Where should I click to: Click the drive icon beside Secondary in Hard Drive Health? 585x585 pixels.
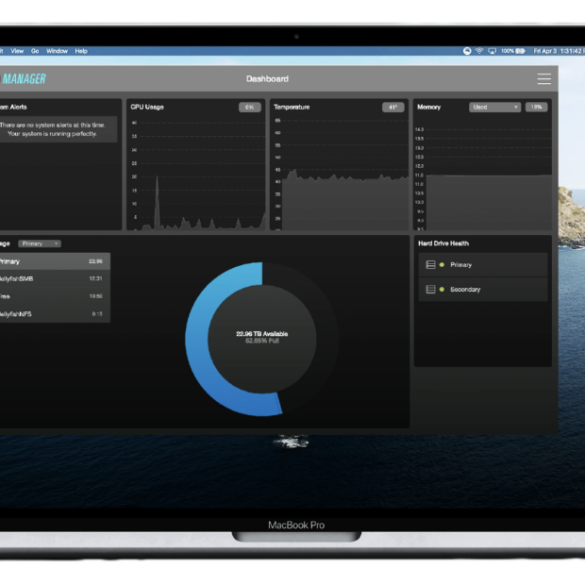pyautogui.click(x=431, y=289)
